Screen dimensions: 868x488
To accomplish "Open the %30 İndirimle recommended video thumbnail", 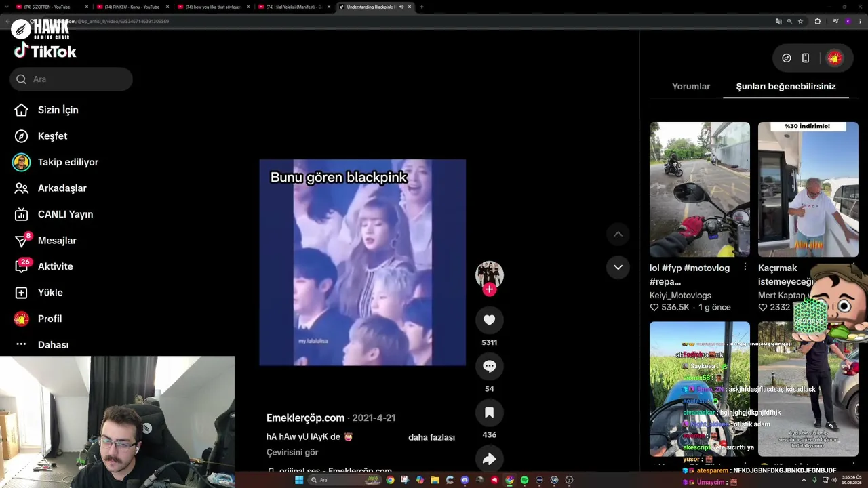I will pos(808,189).
